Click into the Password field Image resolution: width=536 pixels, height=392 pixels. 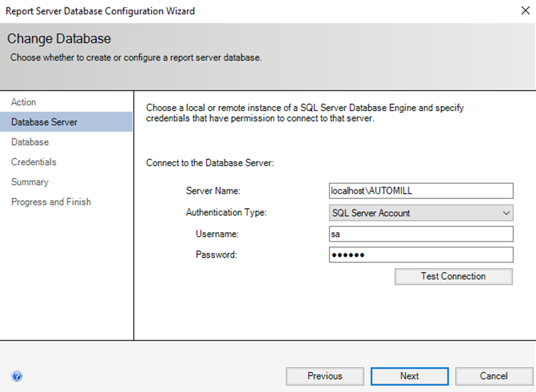coord(421,255)
